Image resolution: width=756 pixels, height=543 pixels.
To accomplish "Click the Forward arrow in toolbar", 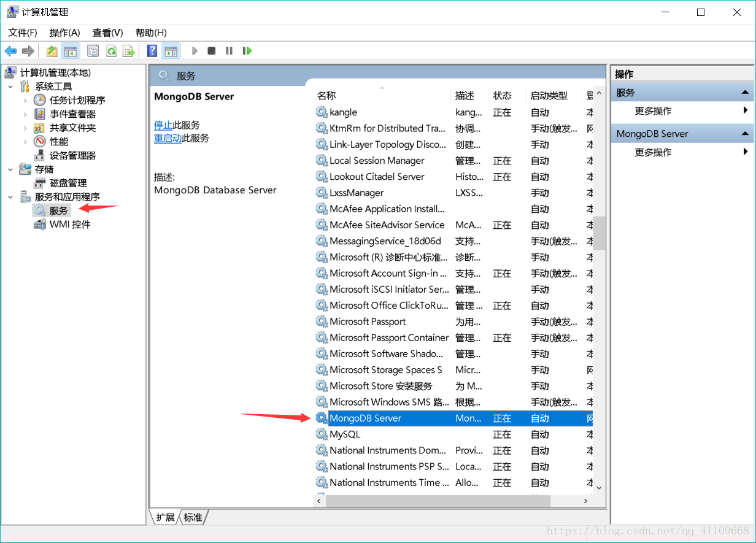I will coord(28,51).
